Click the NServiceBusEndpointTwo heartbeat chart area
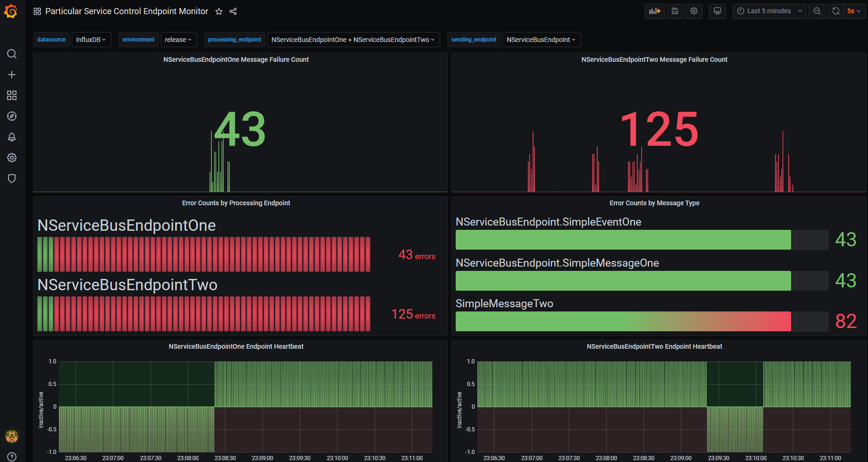Viewport: 868px width, 462px height. (x=664, y=407)
